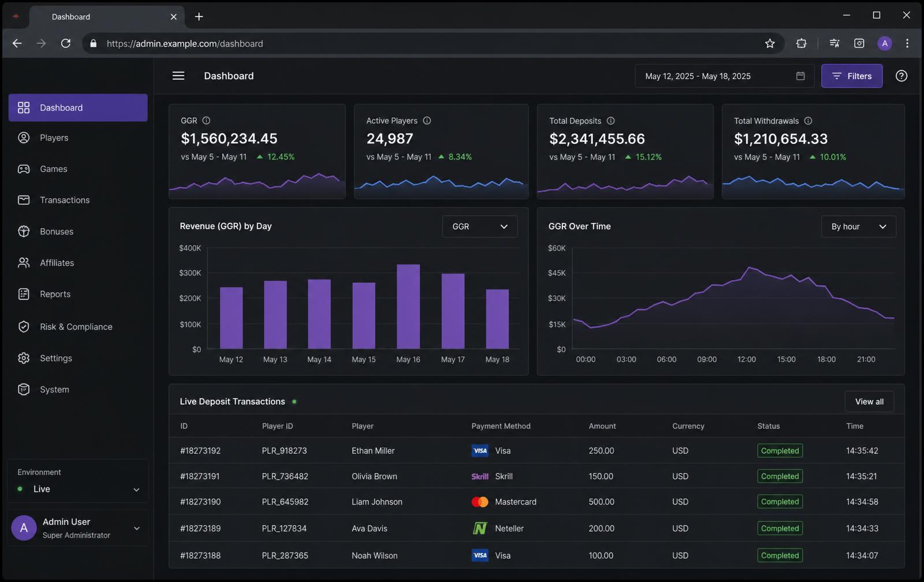This screenshot has height=582, width=924.
Task: Open Transactions in sidebar
Action: [x=78, y=200]
